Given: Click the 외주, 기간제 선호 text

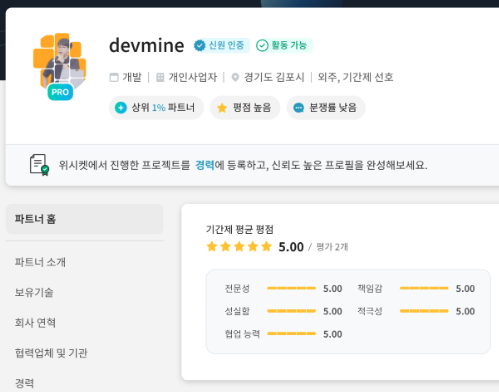Looking at the screenshot, I should coord(355,77).
